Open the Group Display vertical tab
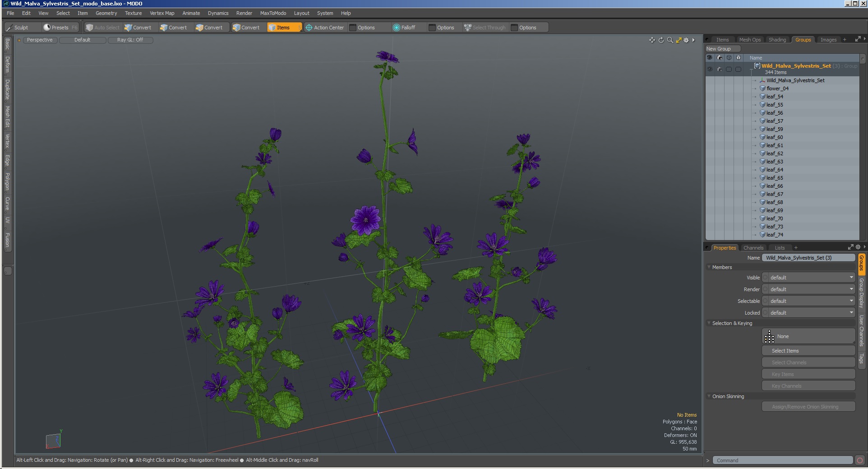This screenshot has width=868, height=469. [861, 293]
